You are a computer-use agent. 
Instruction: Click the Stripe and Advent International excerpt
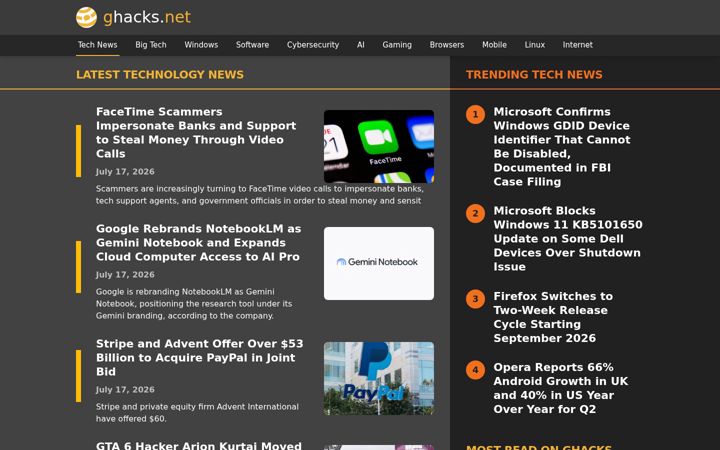click(197, 413)
